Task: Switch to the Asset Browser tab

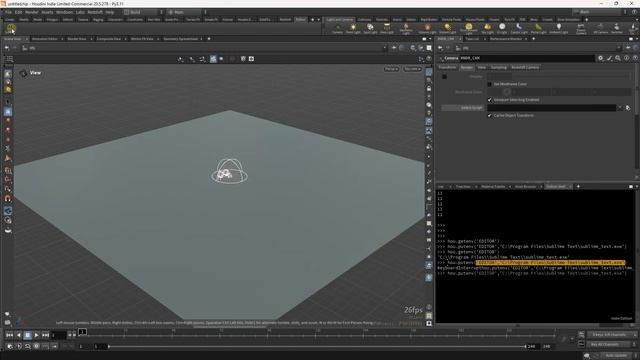Action: (x=525, y=187)
